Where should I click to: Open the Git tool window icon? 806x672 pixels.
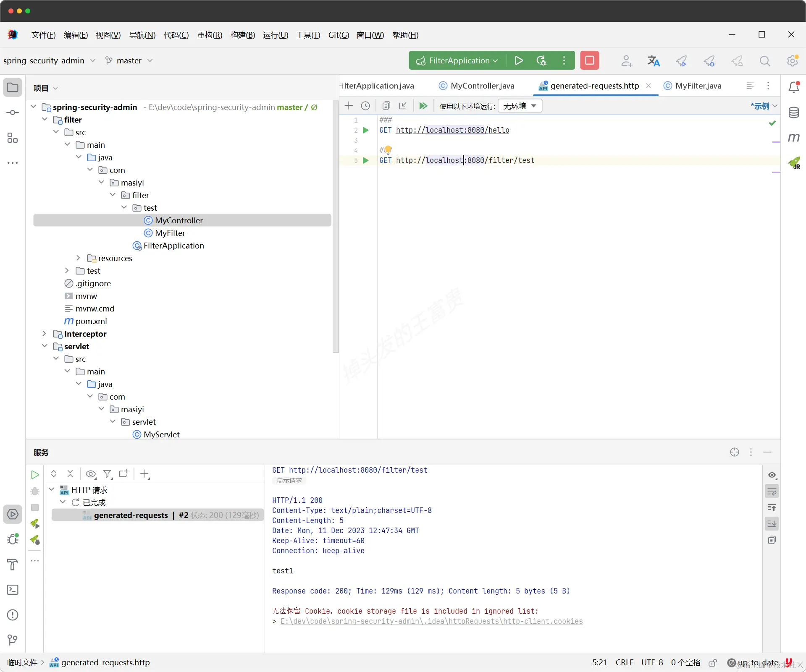coord(13,640)
